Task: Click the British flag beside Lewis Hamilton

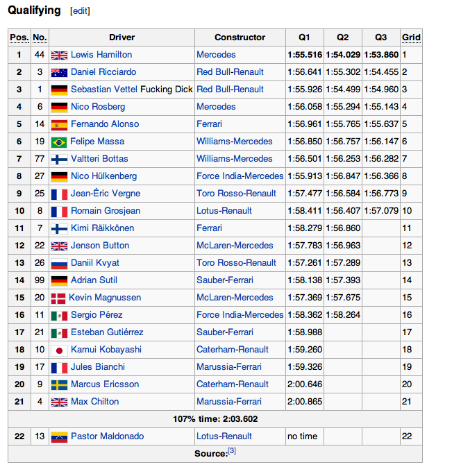Action: (x=59, y=55)
